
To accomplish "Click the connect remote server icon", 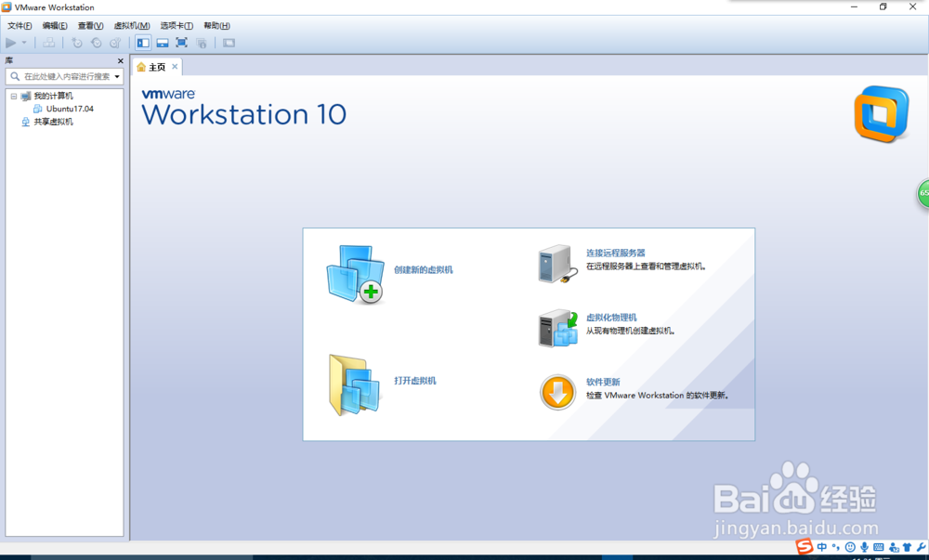I will pos(557,264).
